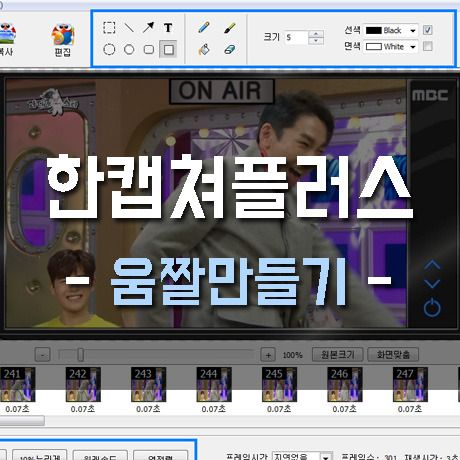This screenshot has width=460, height=460.
Task: Click the 크기 size input field
Action: [x=296, y=37]
